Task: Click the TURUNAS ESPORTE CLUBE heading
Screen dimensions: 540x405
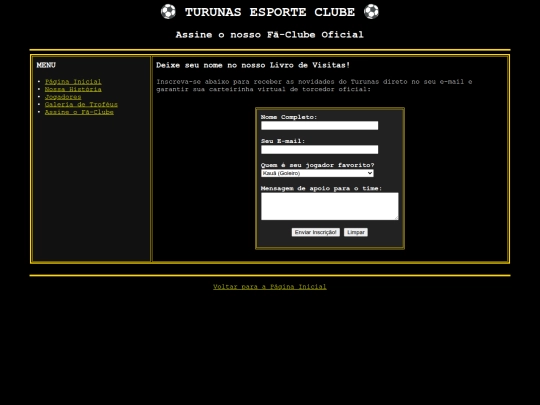Action: click(270, 12)
